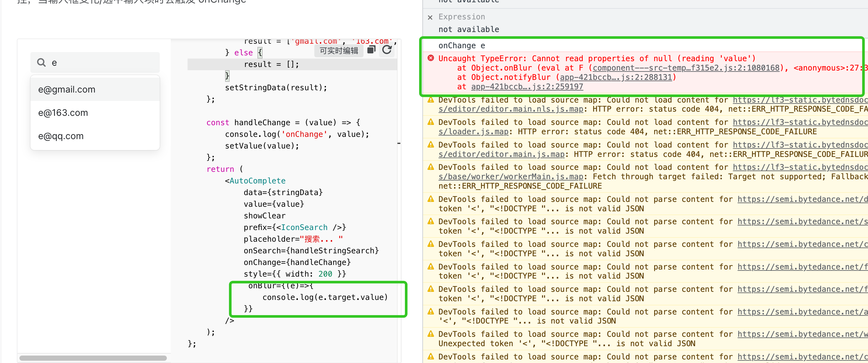868x363 pixels.
Task: Click the search input containing 'e'
Action: (x=95, y=62)
